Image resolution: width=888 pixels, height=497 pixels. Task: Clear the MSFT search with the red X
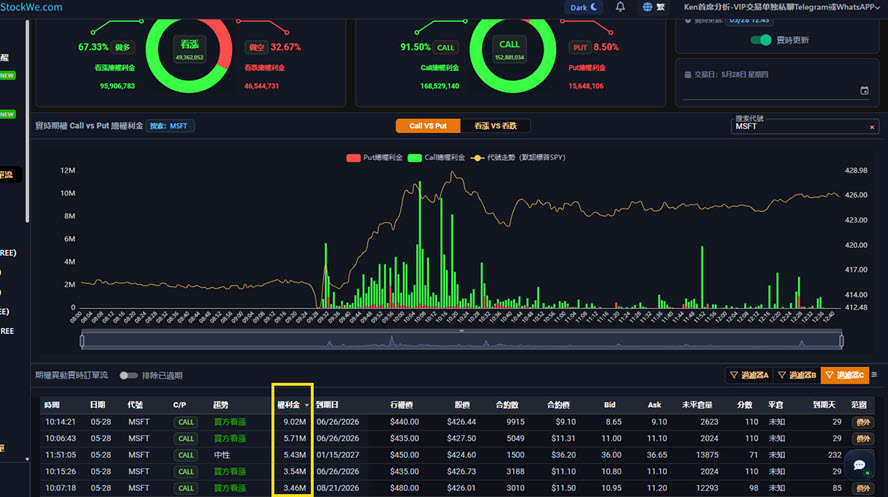tap(872, 127)
